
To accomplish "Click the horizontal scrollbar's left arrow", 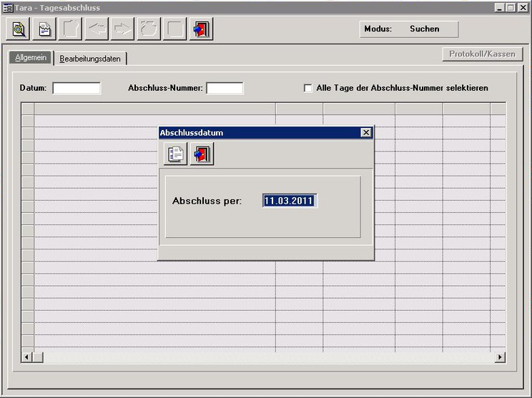I will coord(27,357).
